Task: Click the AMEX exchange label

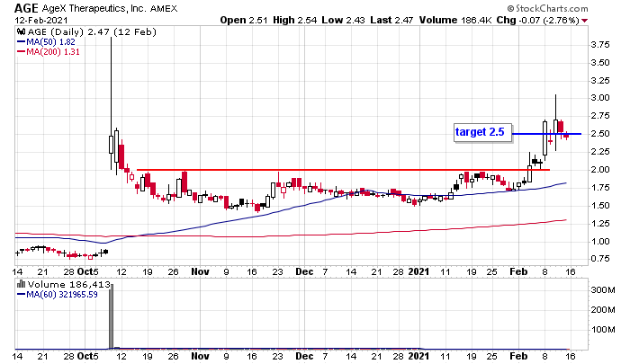Action: pos(164,8)
